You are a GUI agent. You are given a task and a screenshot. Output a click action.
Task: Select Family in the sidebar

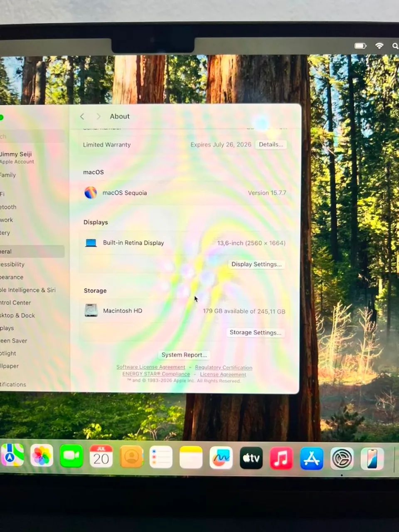tap(8, 175)
